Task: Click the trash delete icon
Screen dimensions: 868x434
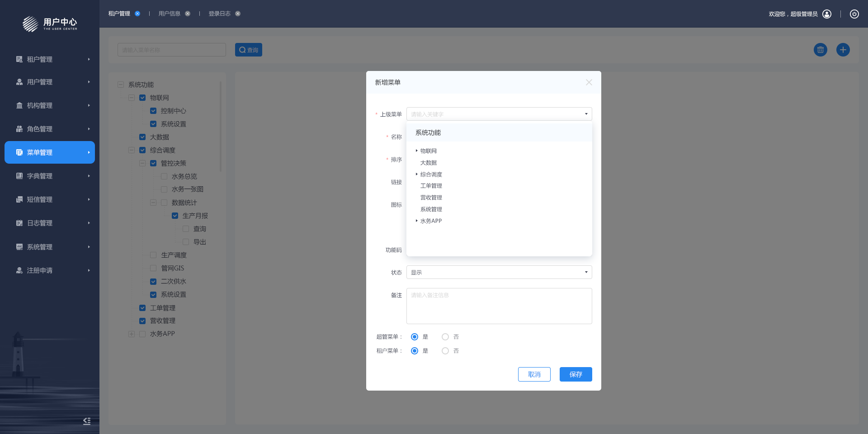Action: tap(820, 50)
